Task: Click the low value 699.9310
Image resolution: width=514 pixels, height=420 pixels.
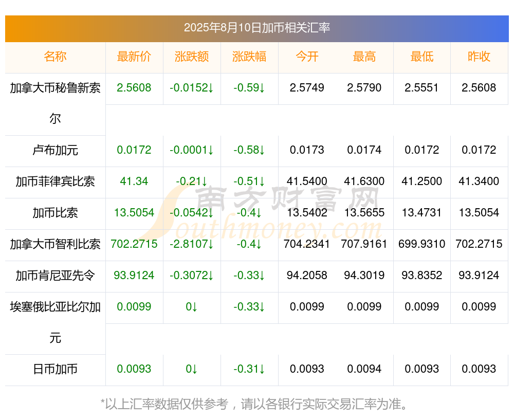Action: point(422,244)
